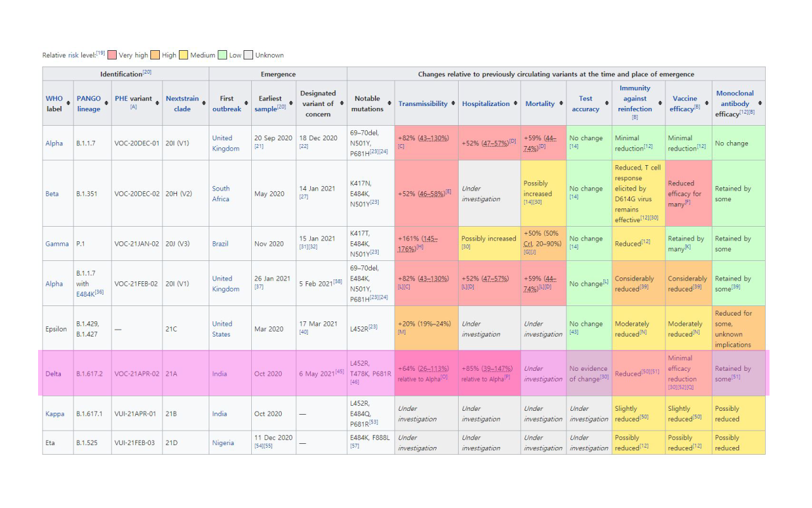The width and height of the screenshot is (812, 508).
Task: Select the 'Epsilon' label cell
Action: pyautogui.click(x=58, y=329)
